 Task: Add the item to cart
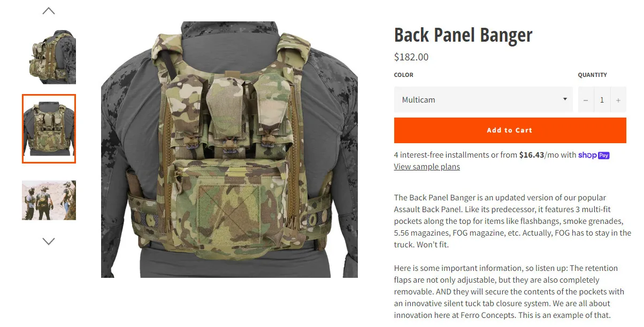pos(510,130)
